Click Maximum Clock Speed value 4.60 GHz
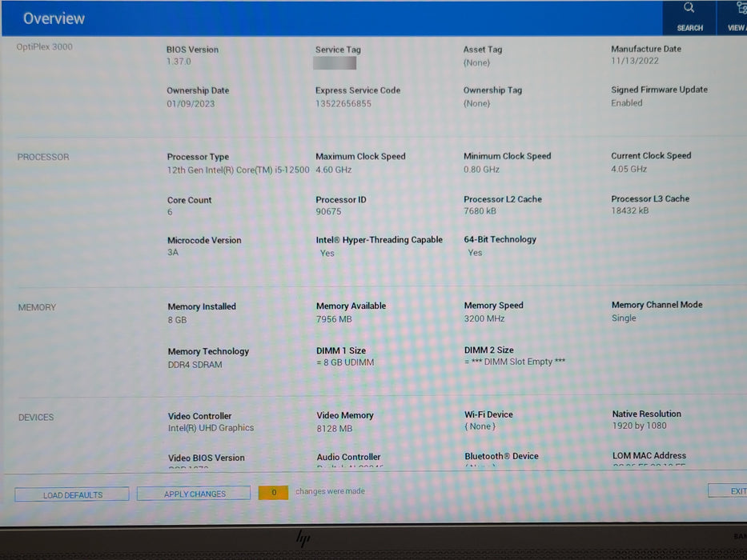The width and height of the screenshot is (747, 560). [334, 170]
